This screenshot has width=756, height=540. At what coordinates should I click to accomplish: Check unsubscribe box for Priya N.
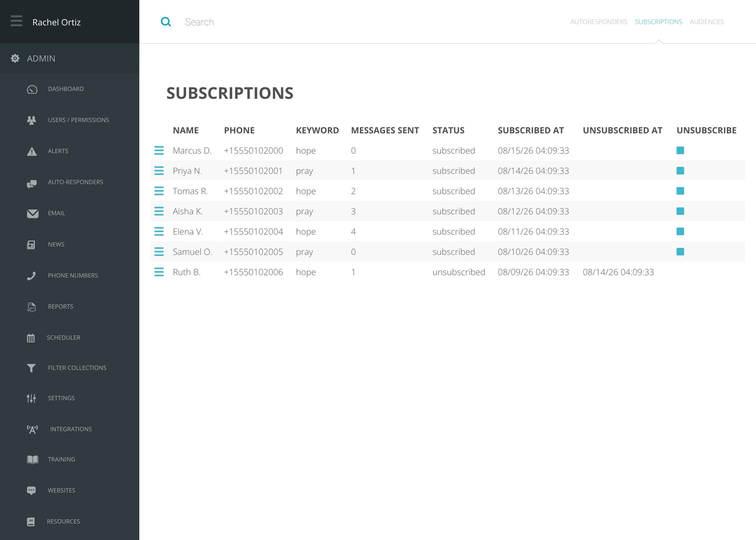point(680,171)
